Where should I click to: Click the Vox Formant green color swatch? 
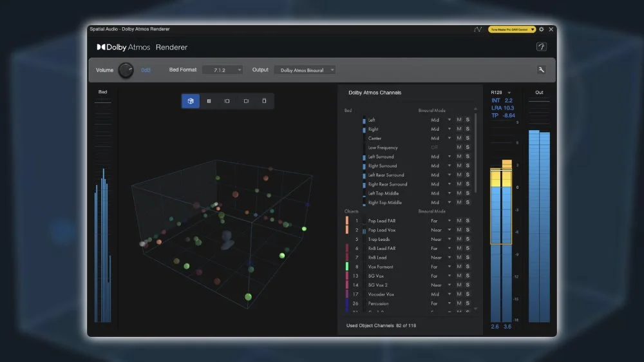tap(347, 267)
